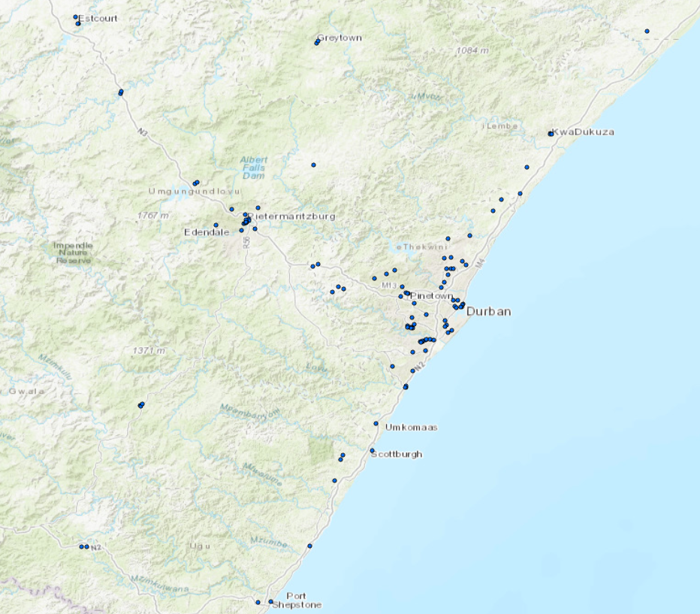Click the marker pair above Umgungundlovu label
The height and width of the screenshot is (614, 700).
(x=195, y=183)
